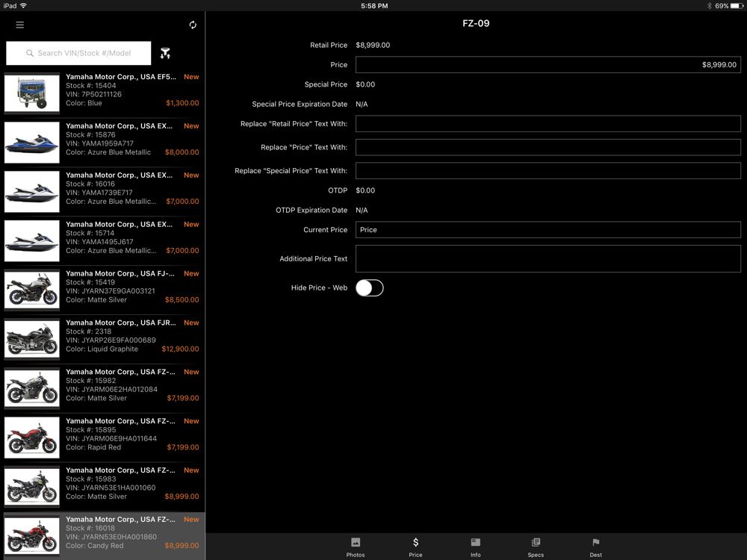Click the FZ-09 title
Image resolution: width=747 pixels, height=560 pixels.
pos(476,23)
